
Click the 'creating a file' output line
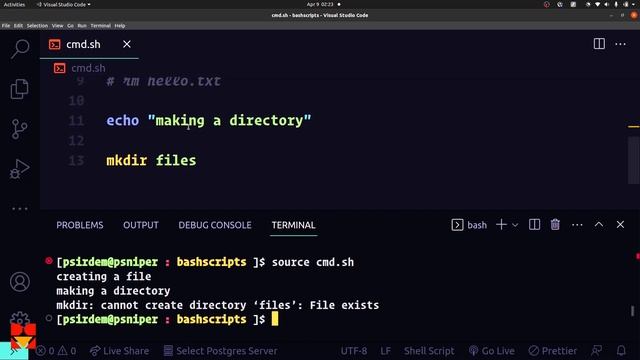(104, 276)
